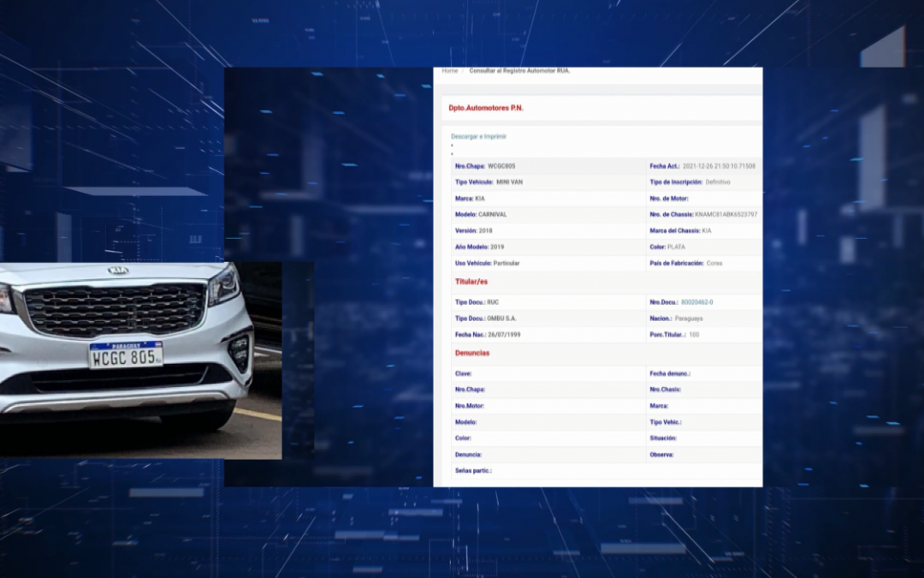Click the Dpto.Automotores P.N. heading
The width and height of the screenshot is (924, 578).
pos(485,108)
